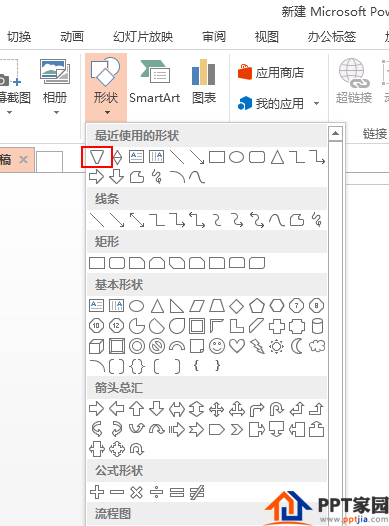The height and width of the screenshot is (526, 389).
Task: Select the cube shape
Action: point(97,346)
